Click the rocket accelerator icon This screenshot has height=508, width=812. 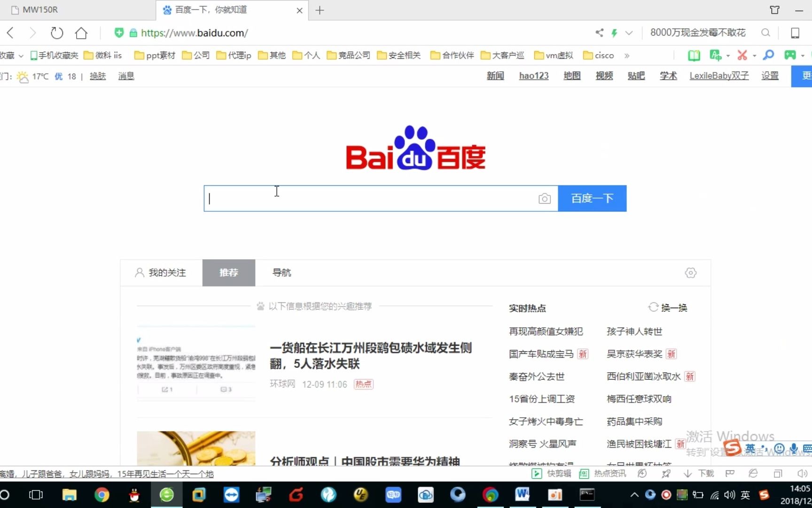point(666,474)
